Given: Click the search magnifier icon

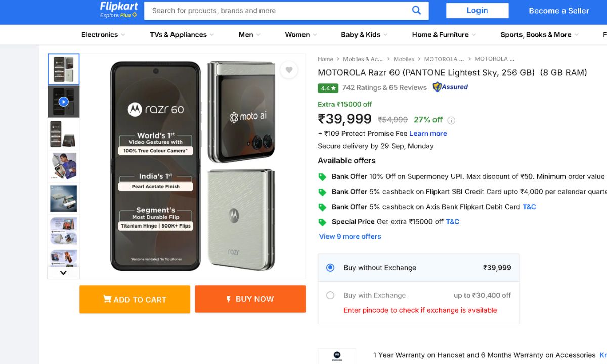Looking at the screenshot, I should (416, 10).
